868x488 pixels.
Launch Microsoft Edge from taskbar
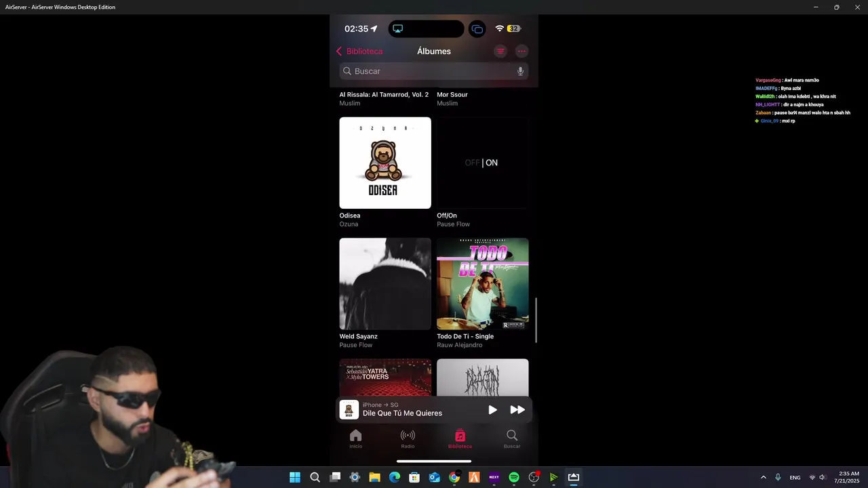(x=395, y=477)
